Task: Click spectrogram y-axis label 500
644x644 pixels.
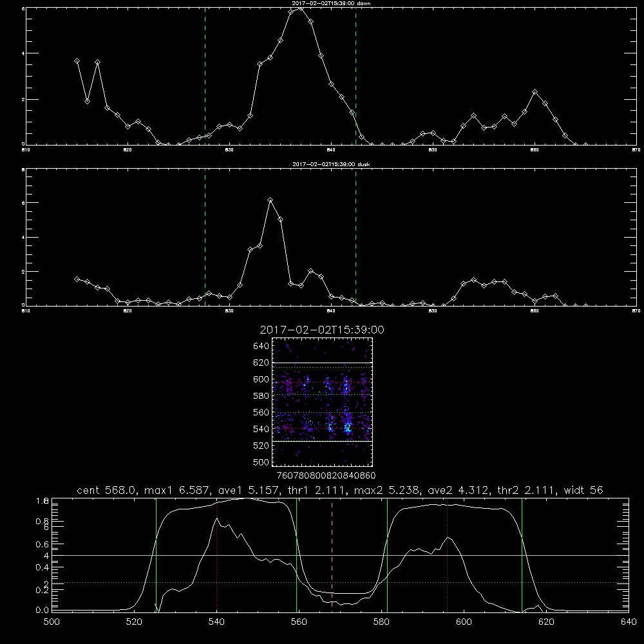Action: click(261, 462)
